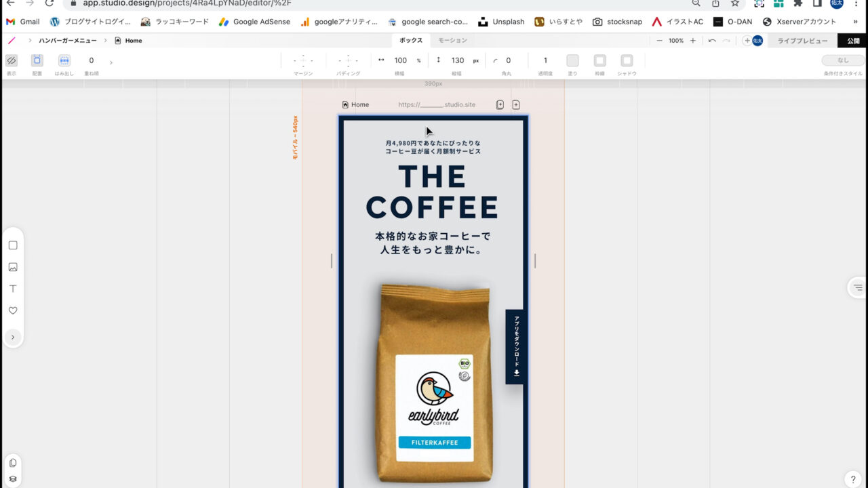This screenshot has width=868, height=488.
Task: Undo the last action
Action: [712, 41]
